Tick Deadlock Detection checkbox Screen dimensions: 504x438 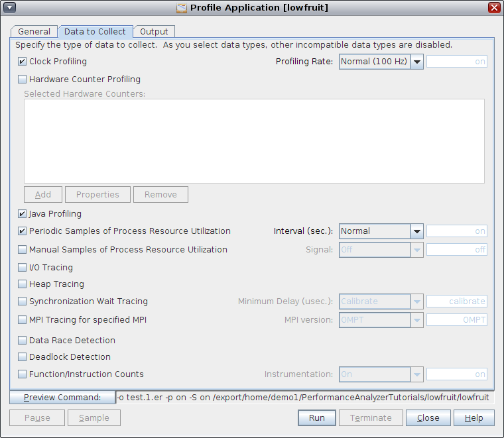pyautogui.click(x=22, y=356)
